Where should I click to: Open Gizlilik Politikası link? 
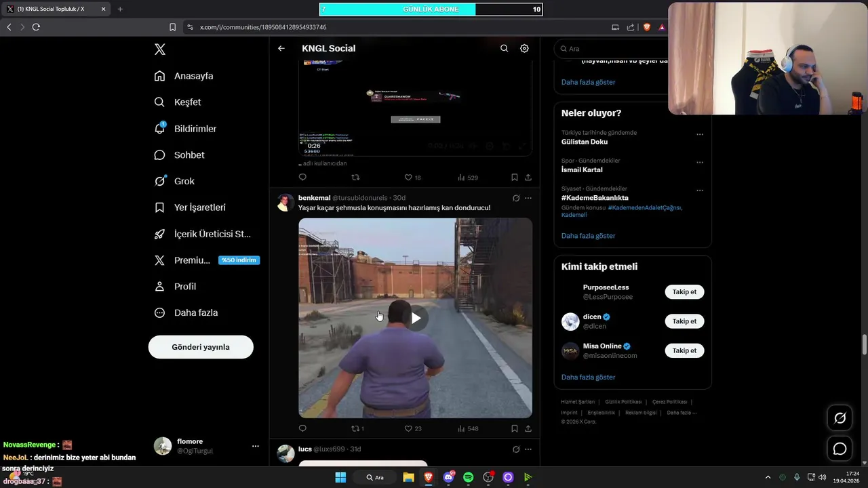click(623, 402)
